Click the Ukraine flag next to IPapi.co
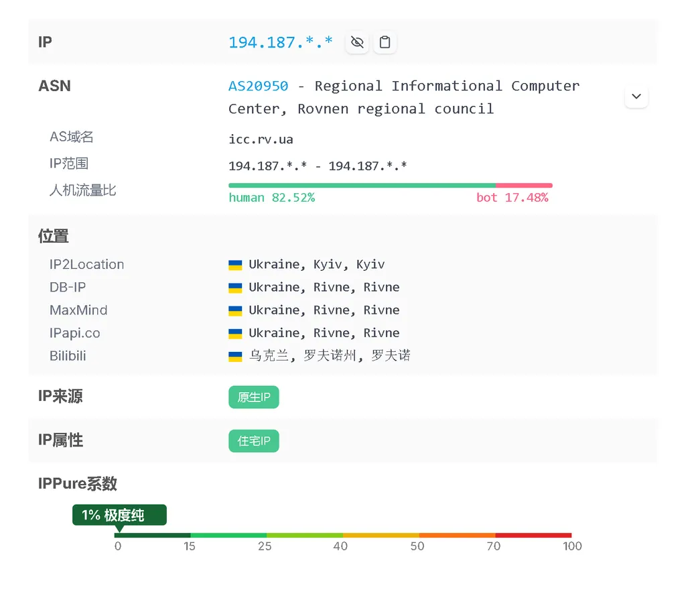The width and height of the screenshot is (686, 616). [235, 332]
